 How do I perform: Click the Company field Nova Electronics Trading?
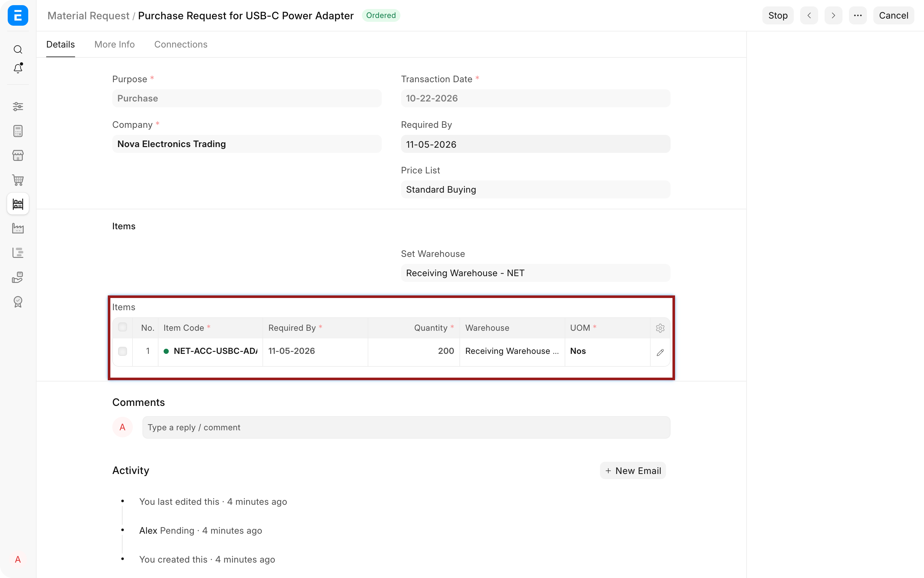click(x=247, y=144)
